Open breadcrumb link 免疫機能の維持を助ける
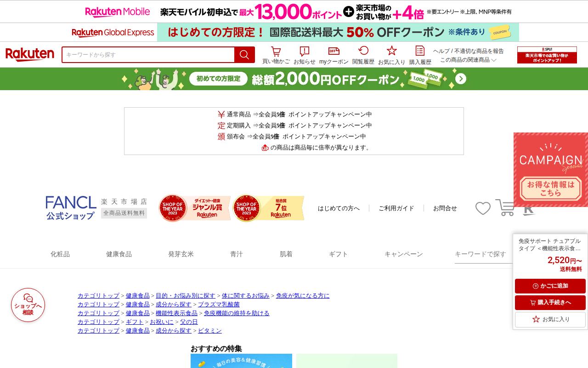588x368 pixels. (237, 313)
